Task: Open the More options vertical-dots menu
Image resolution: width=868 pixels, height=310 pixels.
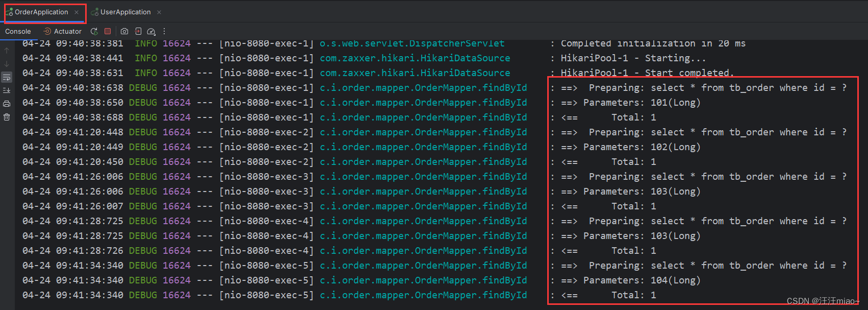Action: point(164,31)
